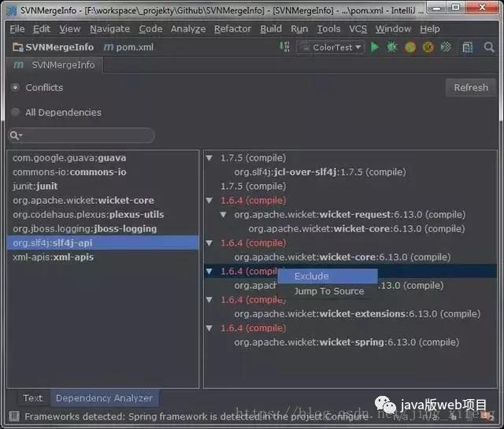The image size is (504, 429).
Task: Choose Jump To Source in context menu
Action: [328, 291]
